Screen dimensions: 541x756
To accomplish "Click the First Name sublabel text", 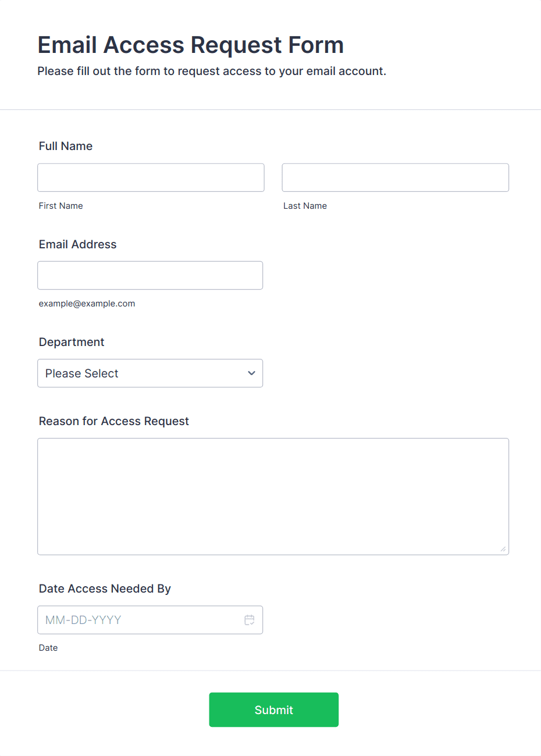I will click(x=61, y=206).
